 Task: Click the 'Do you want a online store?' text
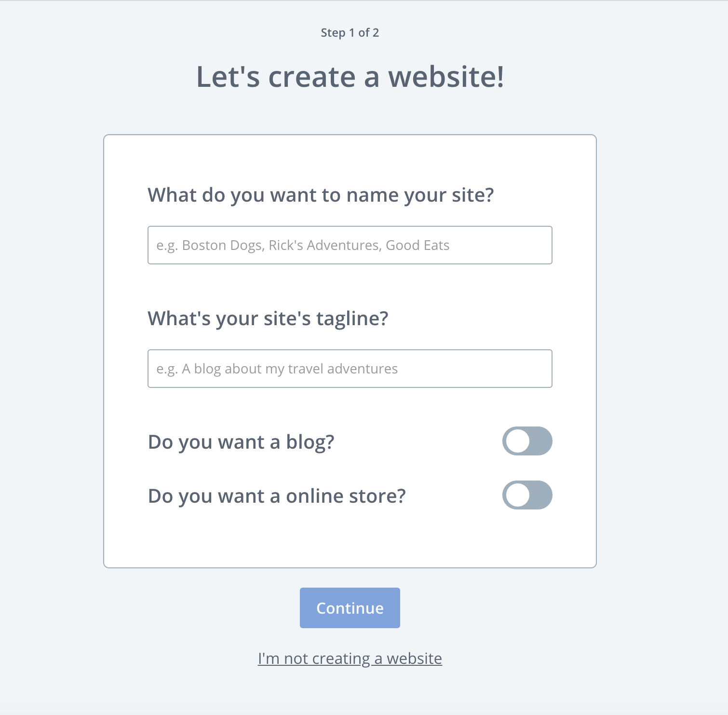277,495
